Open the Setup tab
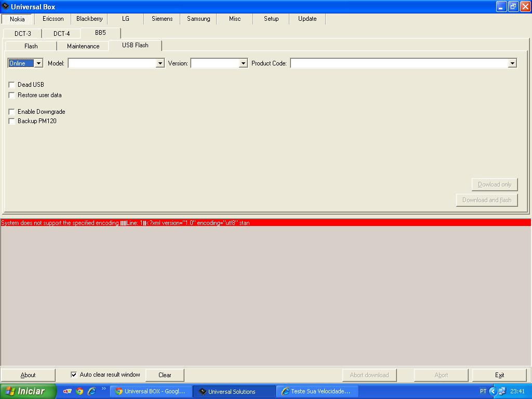The image size is (532, 399). coord(271,19)
